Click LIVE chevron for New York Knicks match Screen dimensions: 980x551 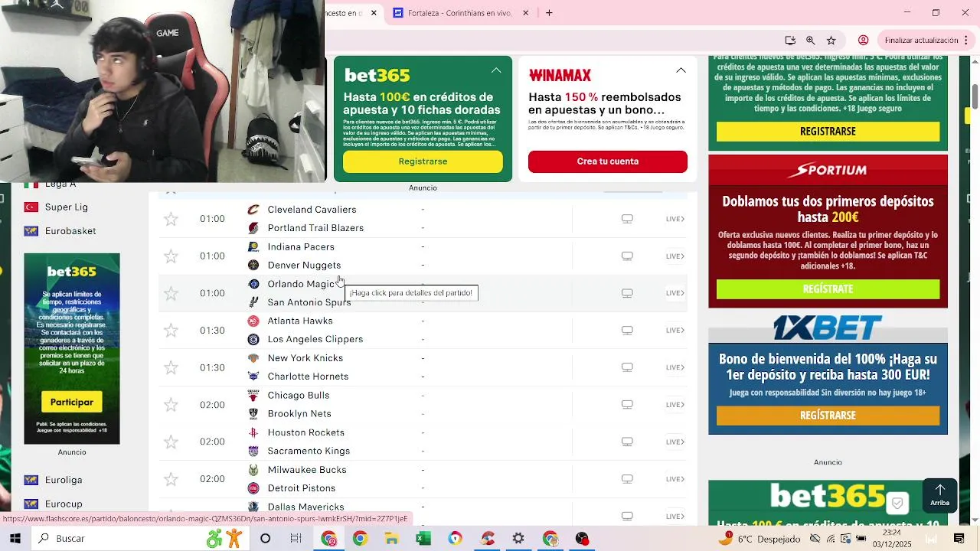675,367
